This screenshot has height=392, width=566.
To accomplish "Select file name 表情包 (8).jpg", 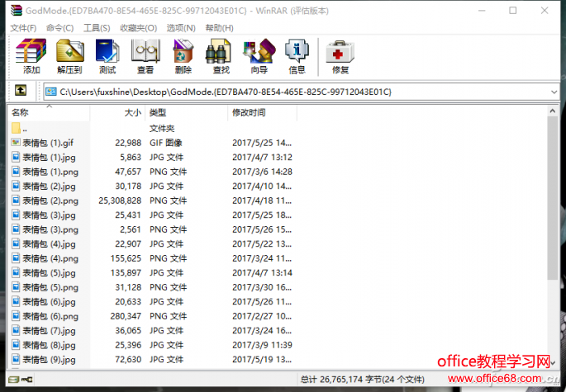I will pos(49,345).
